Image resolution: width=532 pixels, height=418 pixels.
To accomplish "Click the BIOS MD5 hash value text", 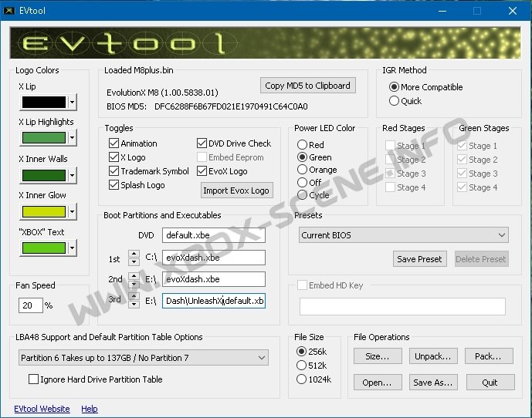I will [231, 106].
